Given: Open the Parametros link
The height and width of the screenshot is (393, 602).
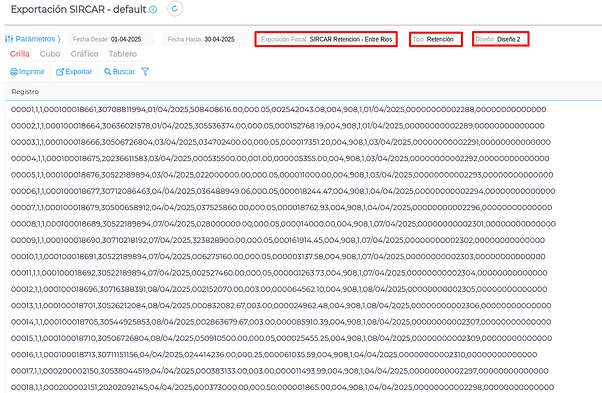Looking at the screenshot, I should coord(35,39).
